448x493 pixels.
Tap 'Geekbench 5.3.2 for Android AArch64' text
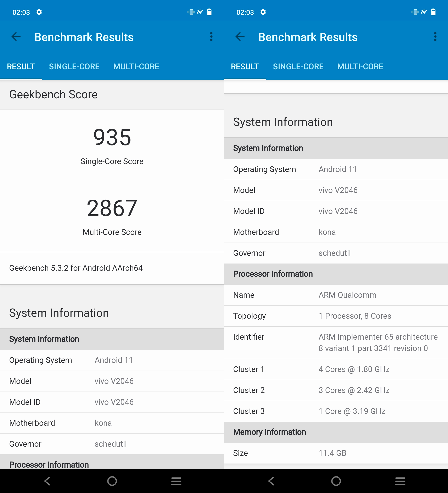click(x=76, y=268)
